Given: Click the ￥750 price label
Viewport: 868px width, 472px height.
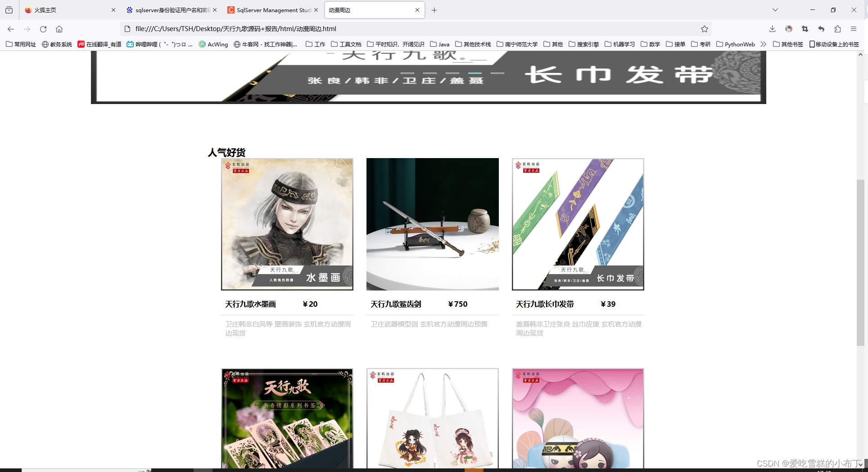Looking at the screenshot, I should pyautogui.click(x=458, y=304).
